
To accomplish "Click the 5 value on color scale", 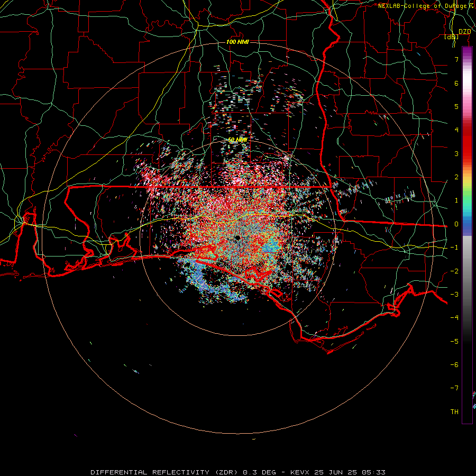I will coord(456,106).
